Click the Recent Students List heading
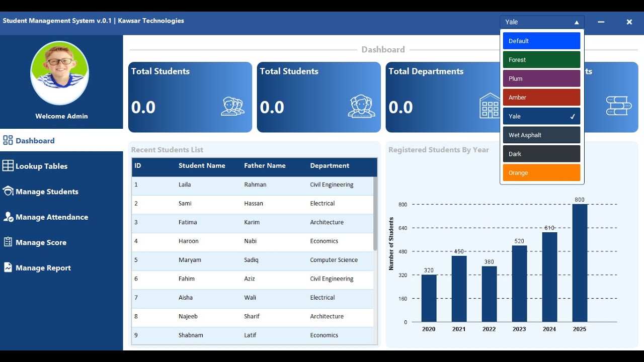The height and width of the screenshot is (362, 644). [167, 150]
